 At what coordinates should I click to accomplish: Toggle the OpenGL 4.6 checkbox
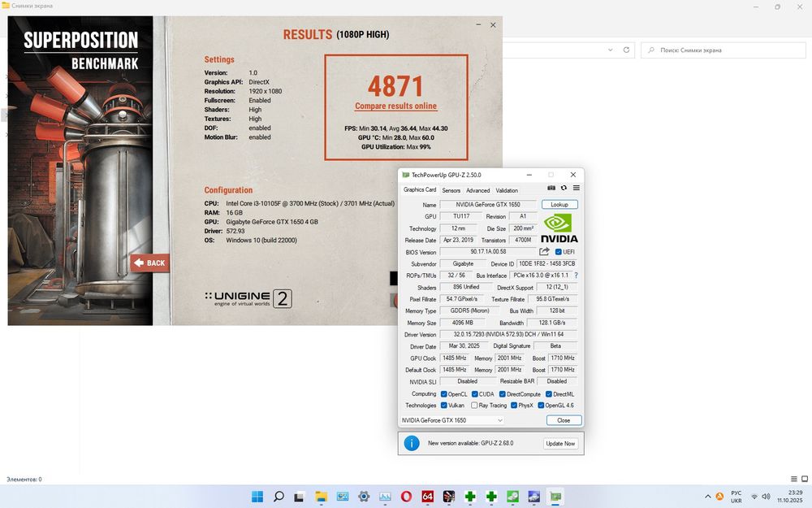541,406
